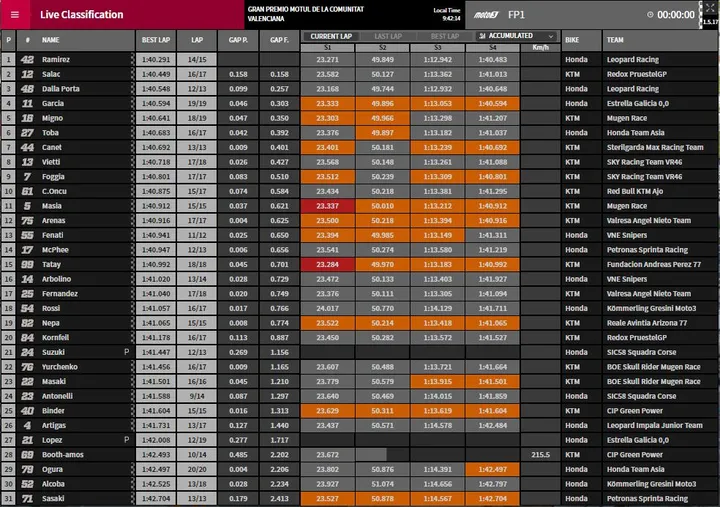Click Migno's best lap 1:40.641
Screen dimensions: 720x507
pos(156,118)
